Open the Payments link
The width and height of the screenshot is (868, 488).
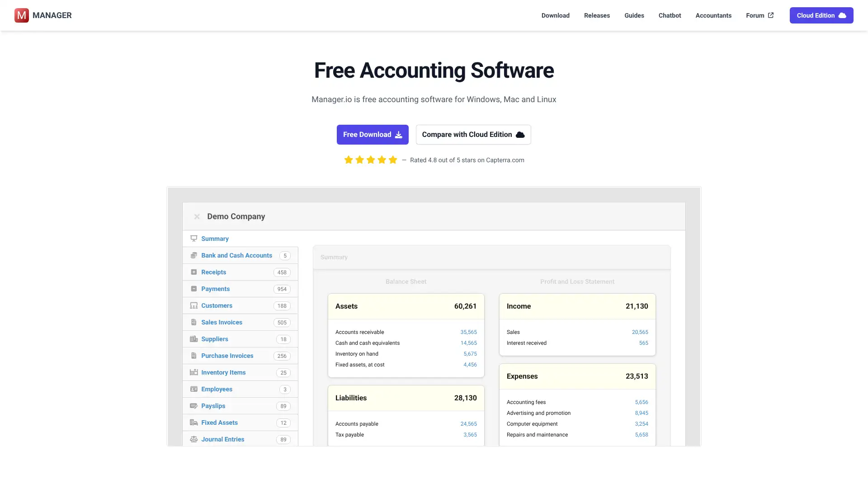215,289
